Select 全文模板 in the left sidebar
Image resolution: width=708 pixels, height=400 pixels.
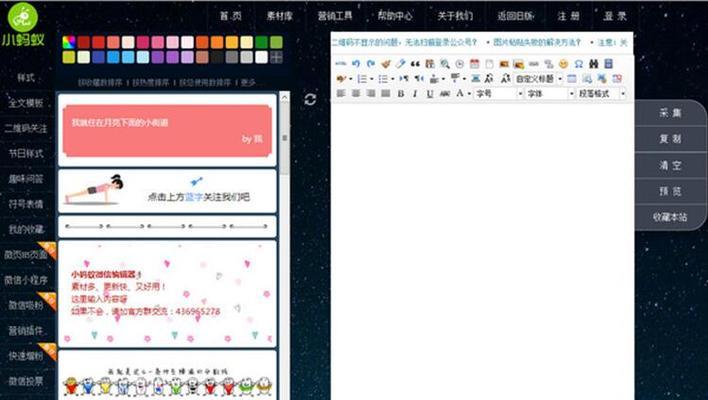26,103
